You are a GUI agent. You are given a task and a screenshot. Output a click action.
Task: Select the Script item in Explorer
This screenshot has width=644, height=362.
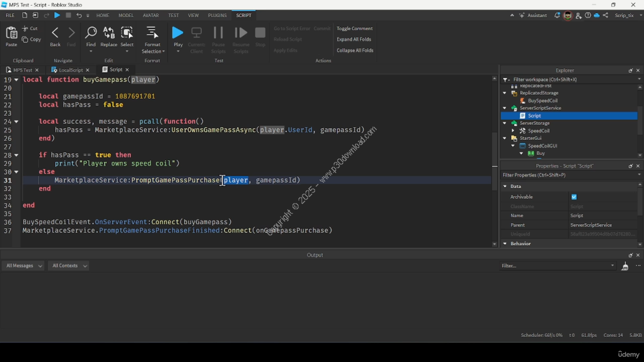point(534,116)
